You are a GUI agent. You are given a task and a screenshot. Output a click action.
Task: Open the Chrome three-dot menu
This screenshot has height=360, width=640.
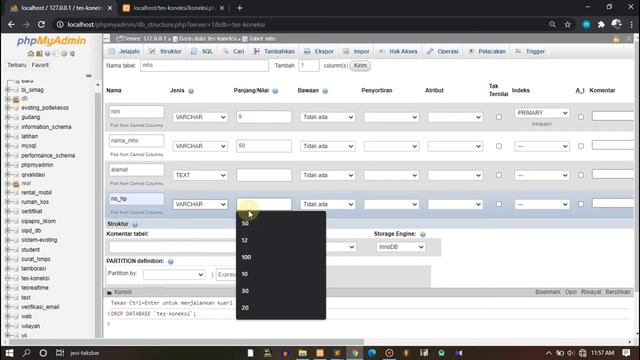631,24
